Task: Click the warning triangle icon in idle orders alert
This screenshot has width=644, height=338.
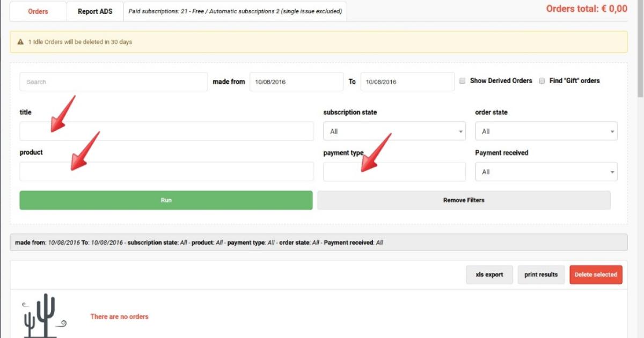Action: point(20,42)
